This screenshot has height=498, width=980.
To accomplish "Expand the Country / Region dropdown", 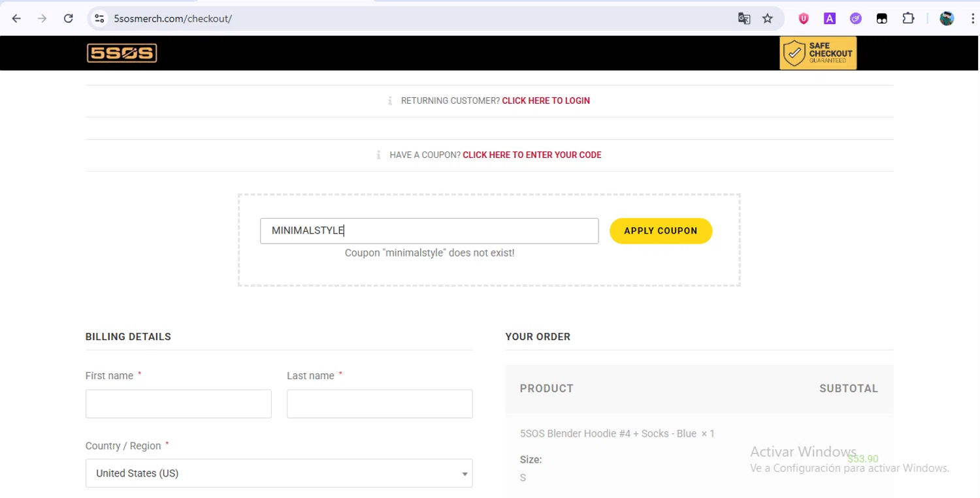I will pyautogui.click(x=279, y=473).
